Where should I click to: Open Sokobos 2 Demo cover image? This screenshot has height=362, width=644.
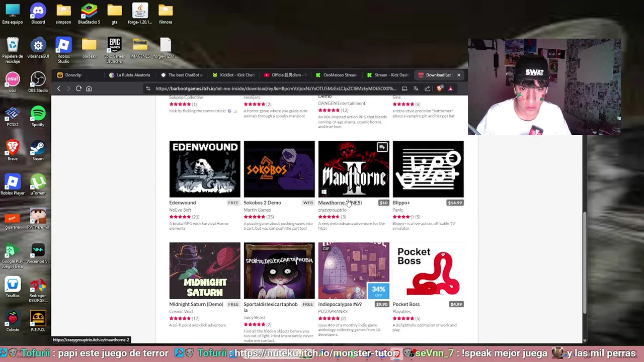click(x=279, y=169)
